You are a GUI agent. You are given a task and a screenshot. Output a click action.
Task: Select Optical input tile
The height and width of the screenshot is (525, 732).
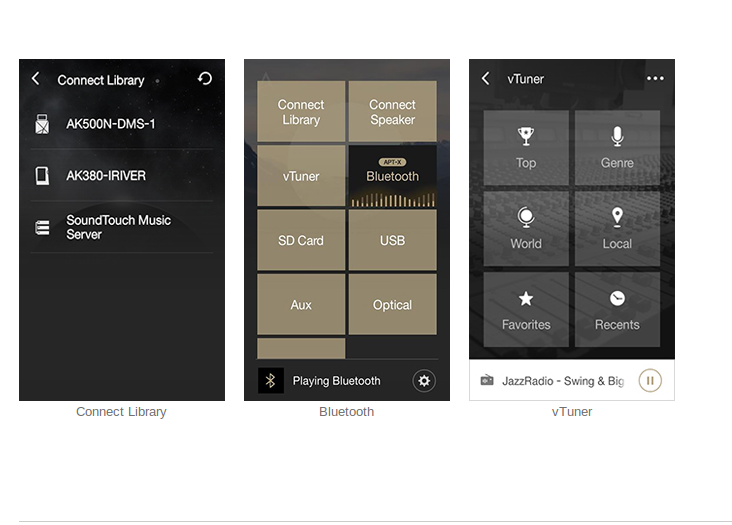(x=393, y=304)
